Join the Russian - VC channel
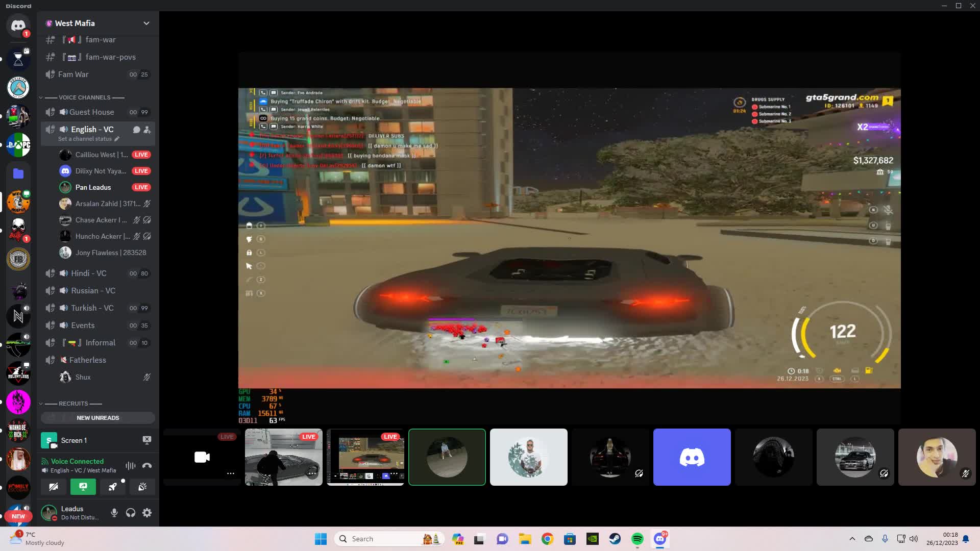Viewport: 980px width, 551px height. [x=98, y=291]
